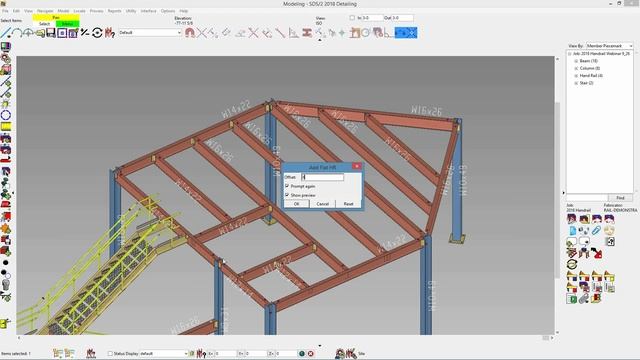Viewport: 640px width, 360px height.
Task: Select Stair (2) label in model tree
Action: coord(587,83)
